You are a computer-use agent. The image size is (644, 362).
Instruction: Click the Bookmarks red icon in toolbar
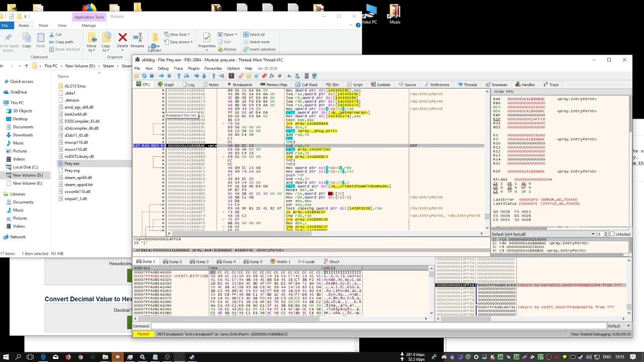(264, 76)
